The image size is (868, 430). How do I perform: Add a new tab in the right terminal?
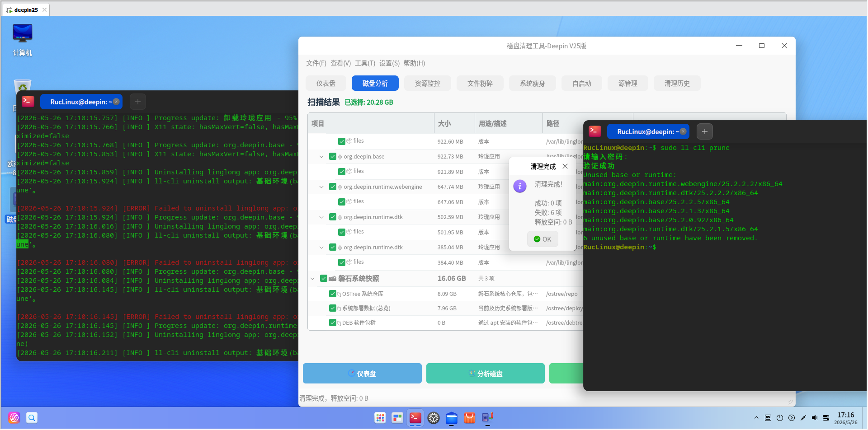(705, 131)
